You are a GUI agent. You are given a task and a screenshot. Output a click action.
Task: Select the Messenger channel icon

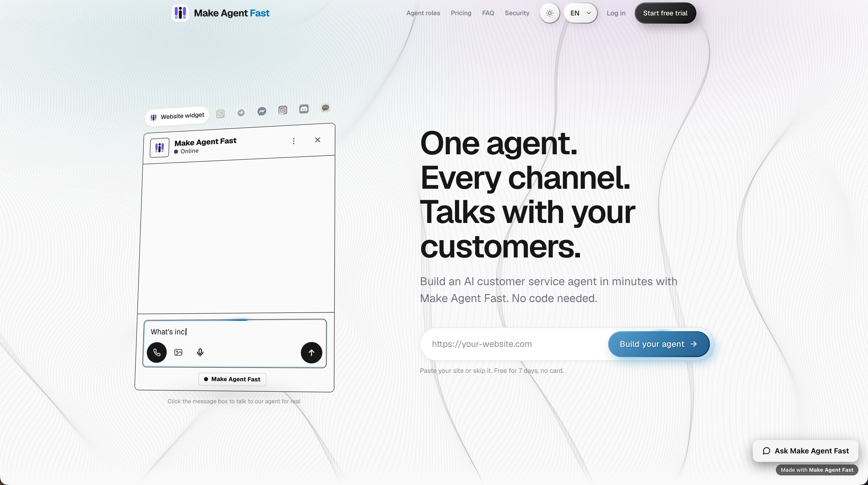point(262,111)
